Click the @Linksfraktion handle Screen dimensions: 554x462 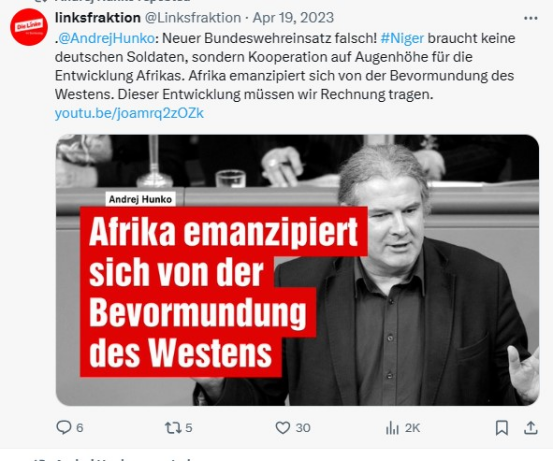click(x=193, y=17)
